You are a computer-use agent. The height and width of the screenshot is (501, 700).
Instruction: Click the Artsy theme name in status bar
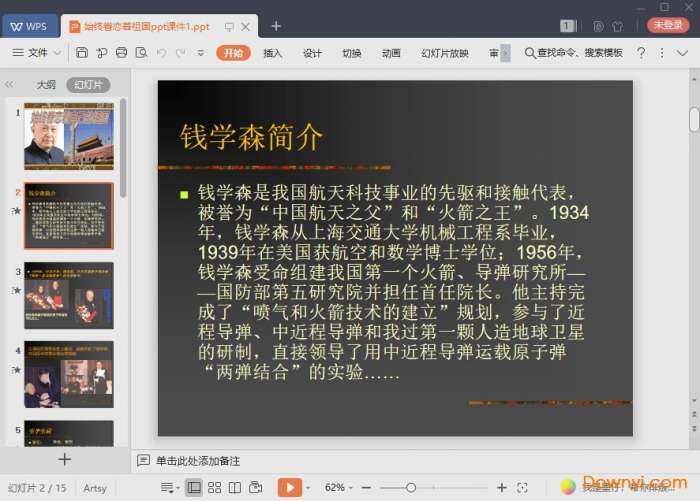coord(95,488)
